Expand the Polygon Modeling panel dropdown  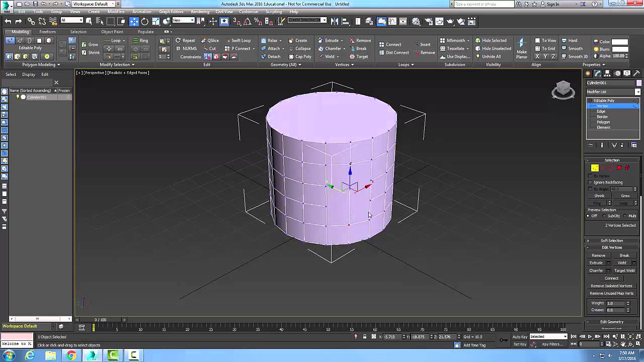41,64
